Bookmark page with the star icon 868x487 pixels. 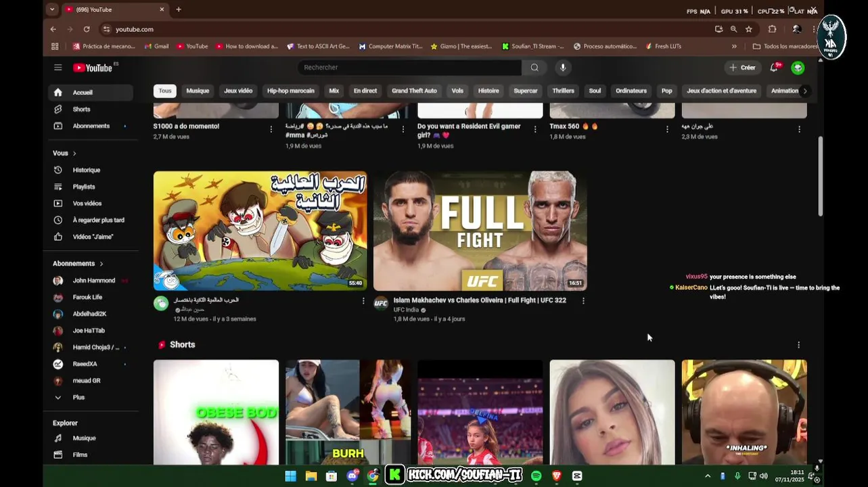click(749, 29)
